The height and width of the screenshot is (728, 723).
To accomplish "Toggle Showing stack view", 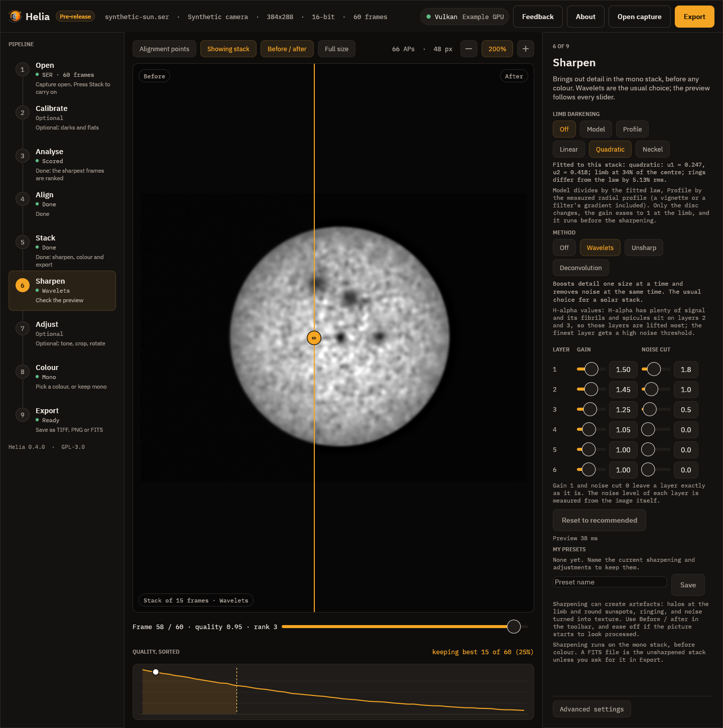I will 228,49.
